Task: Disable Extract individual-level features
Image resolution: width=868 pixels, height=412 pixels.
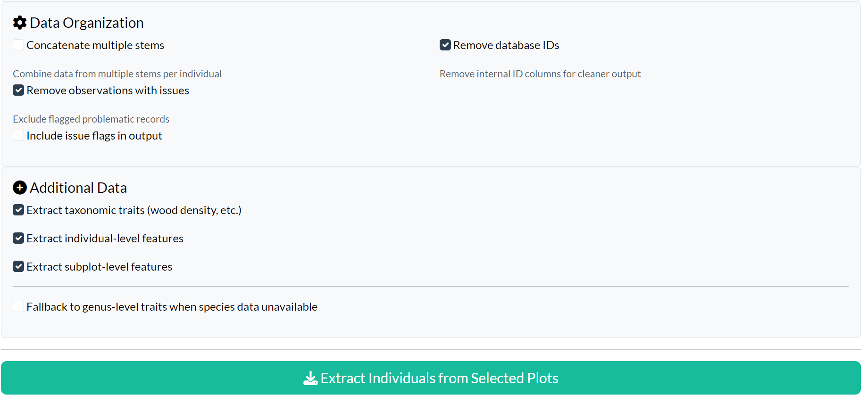Action: (18, 238)
